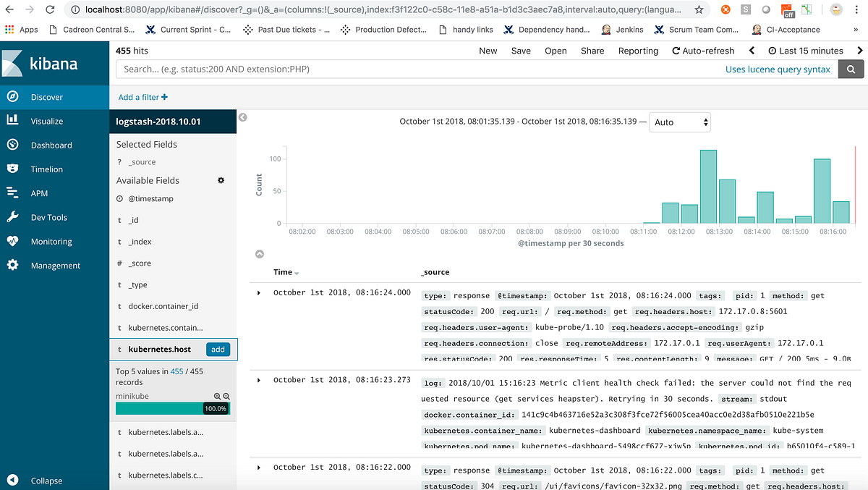Click add on the kubernetes.host field
This screenshot has height=490, width=868.
[x=218, y=349]
